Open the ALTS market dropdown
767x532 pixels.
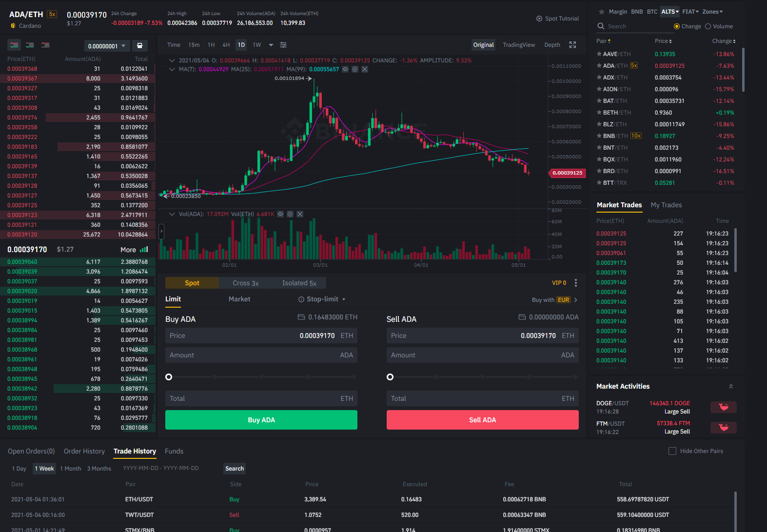tap(670, 12)
